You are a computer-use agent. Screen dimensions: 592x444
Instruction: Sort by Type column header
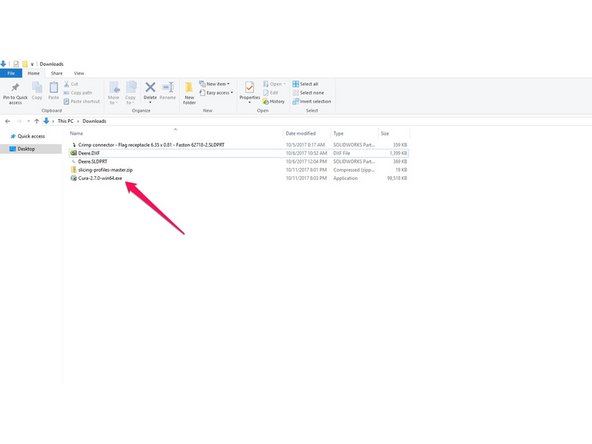tap(338, 133)
